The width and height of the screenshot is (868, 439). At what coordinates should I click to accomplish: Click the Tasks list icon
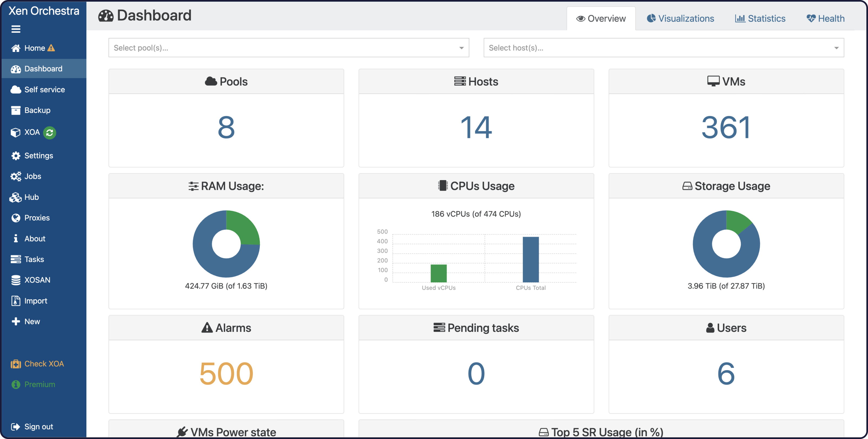click(x=16, y=259)
